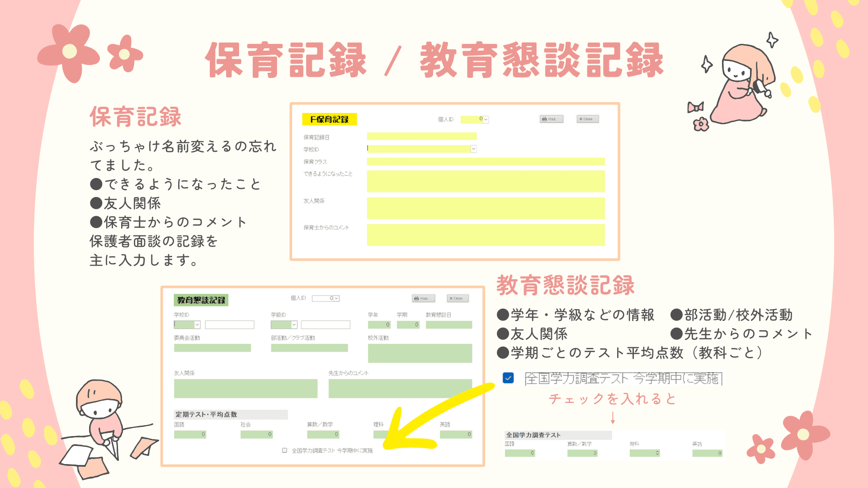Click the 保育士からのコメント text area

(x=486, y=235)
